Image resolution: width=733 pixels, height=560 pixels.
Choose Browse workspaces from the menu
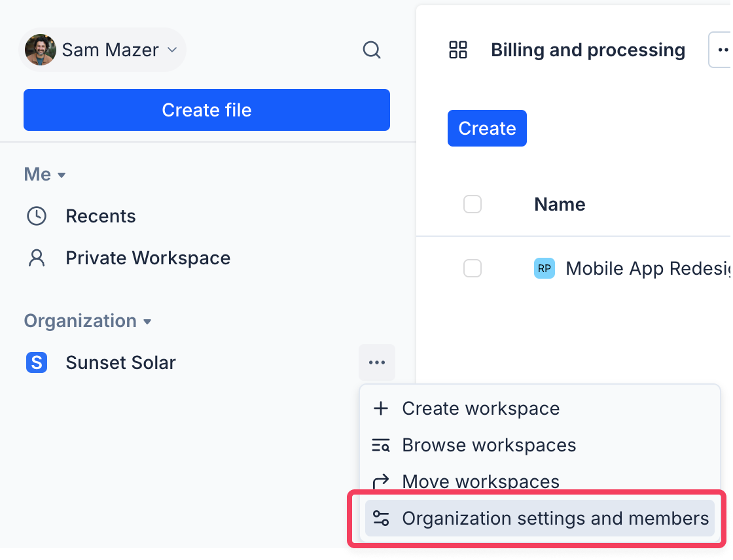pos(488,445)
